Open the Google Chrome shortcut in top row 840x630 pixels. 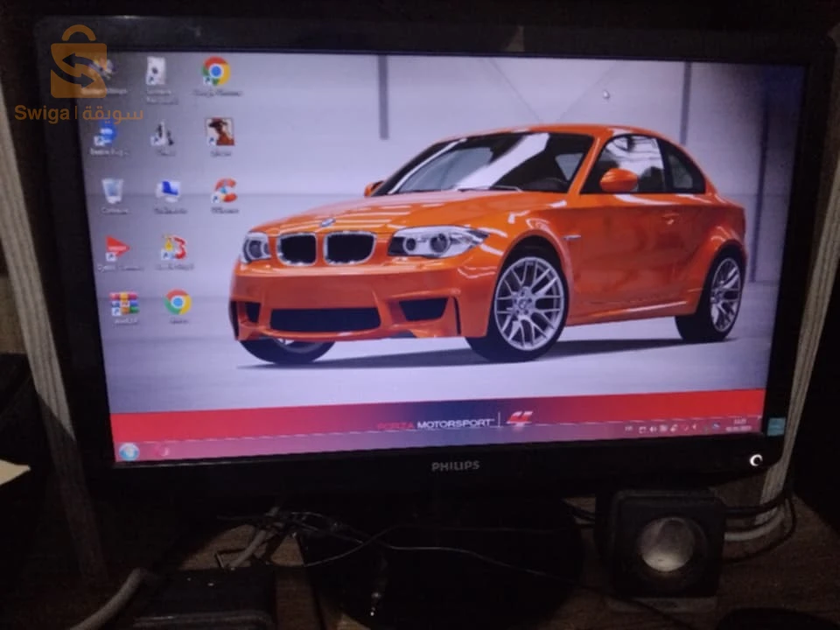[x=216, y=71]
